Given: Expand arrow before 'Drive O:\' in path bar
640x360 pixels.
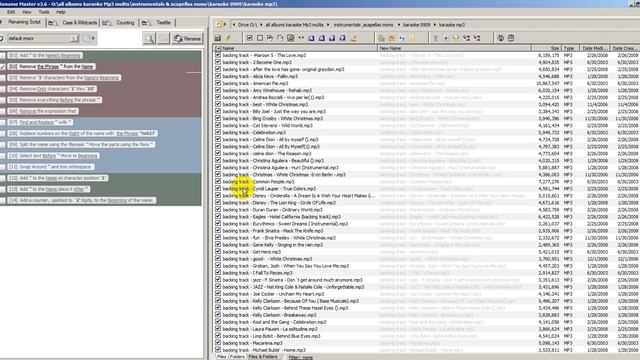Looking at the screenshot, I should (x=234, y=24).
